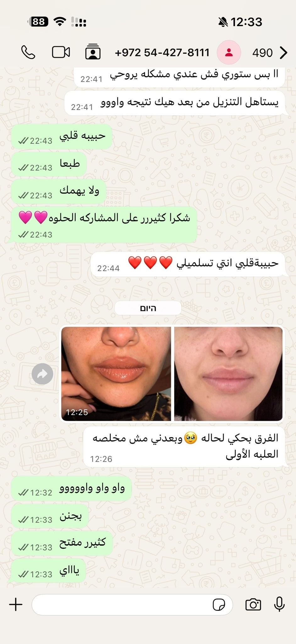Open the left photo with orange lips
This screenshot has width=296, height=644.
[116, 374]
